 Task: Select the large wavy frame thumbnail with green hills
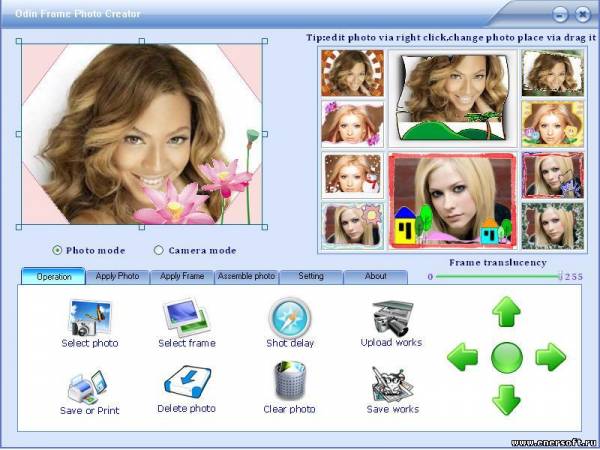click(x=453, y=98)
